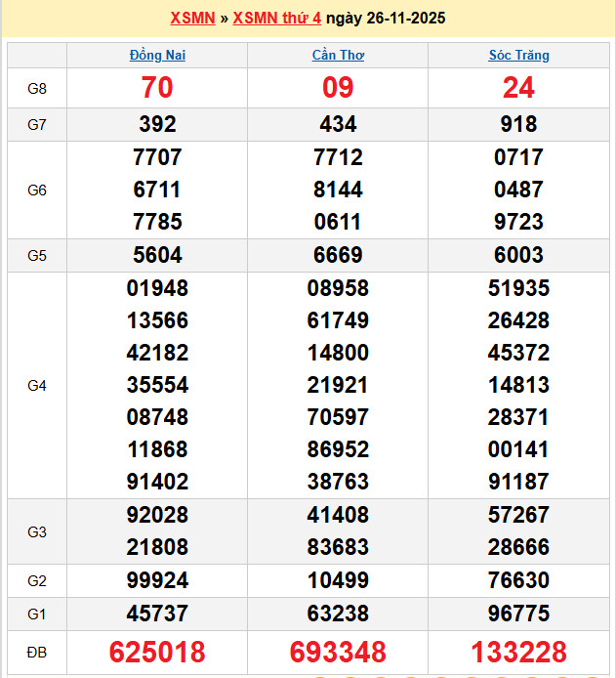The width and height of the screenshot is (616, 678).
Task: Click the G6 number 9723
Action: (518, 222)
